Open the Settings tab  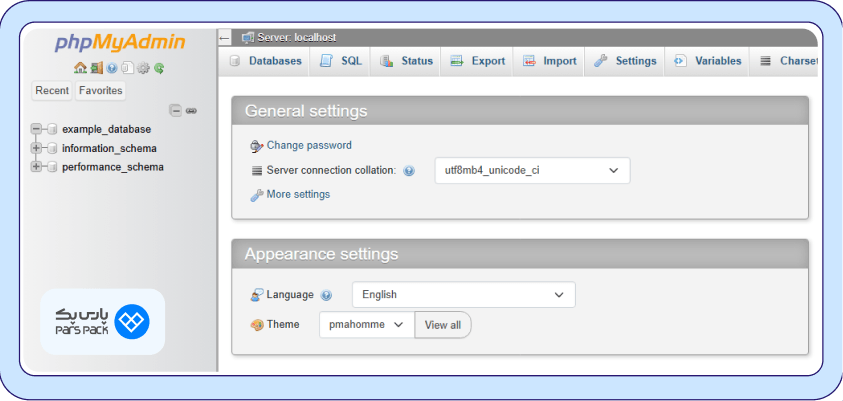(625, 61)
